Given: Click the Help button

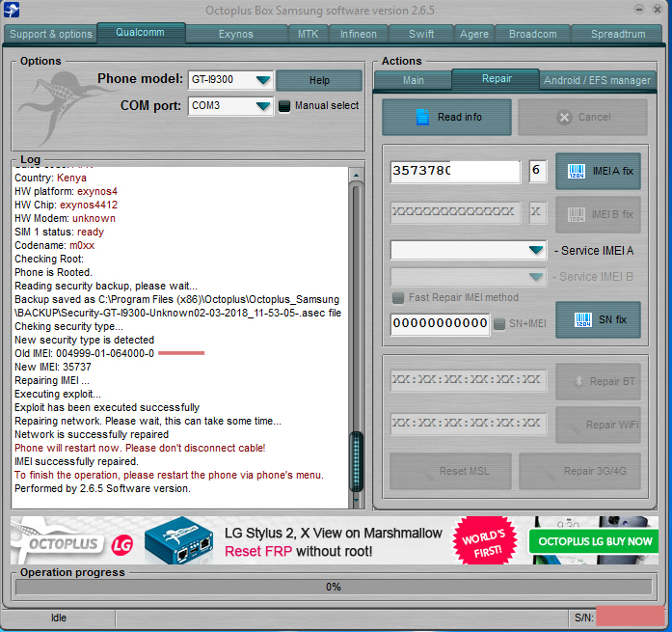Looking at the screenshot, I should click(319, 80).
